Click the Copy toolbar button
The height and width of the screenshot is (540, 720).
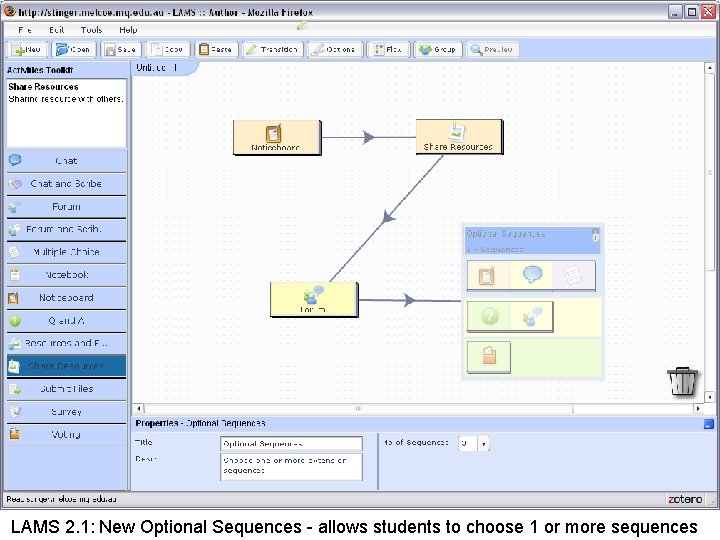[x=168, y=50]
